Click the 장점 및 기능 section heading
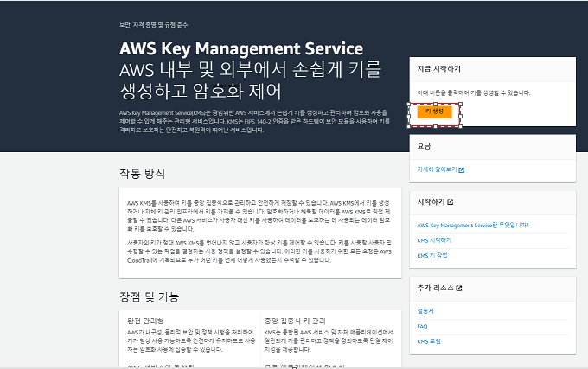The width and height of the screenshot is (588, 369). [150, 296]
